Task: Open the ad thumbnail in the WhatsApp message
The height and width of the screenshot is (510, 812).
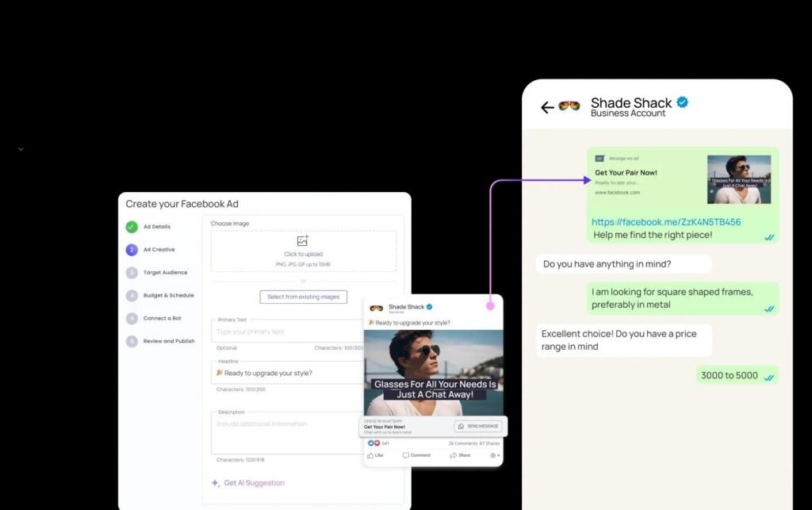Action: pyautogui.click(x=739, y=180)
